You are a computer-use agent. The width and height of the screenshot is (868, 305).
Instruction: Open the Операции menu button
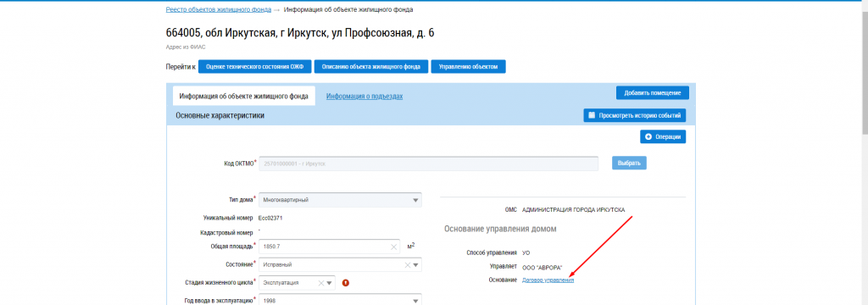tap(663, 136)
